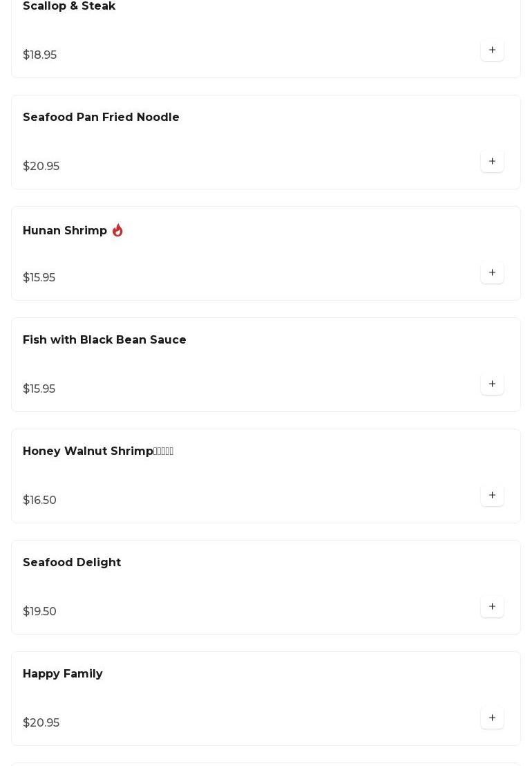This screenshot has width=532, height=766.
Task: Tap the plus button on Seafood Delight
Action: point(492,607)
